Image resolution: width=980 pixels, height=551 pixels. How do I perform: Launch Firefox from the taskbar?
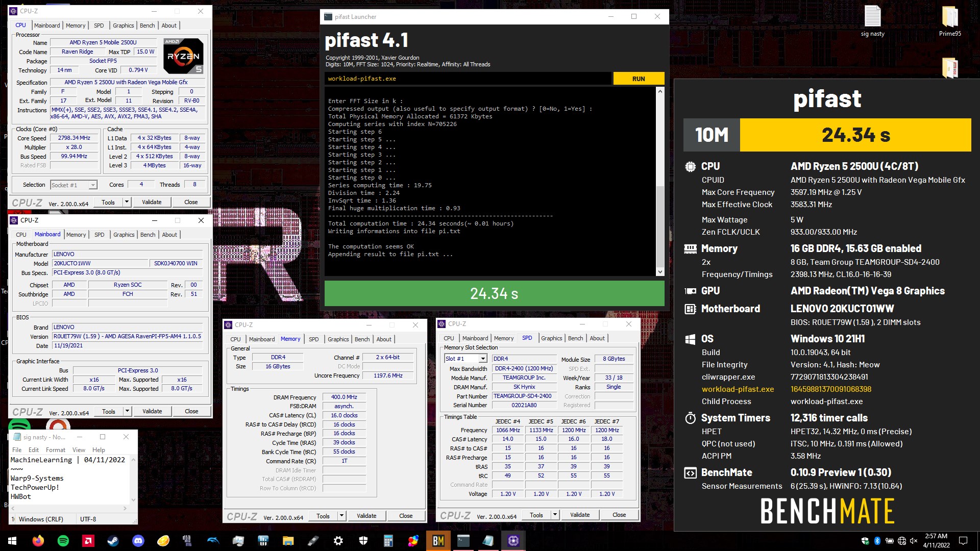[x=38, y=541]
